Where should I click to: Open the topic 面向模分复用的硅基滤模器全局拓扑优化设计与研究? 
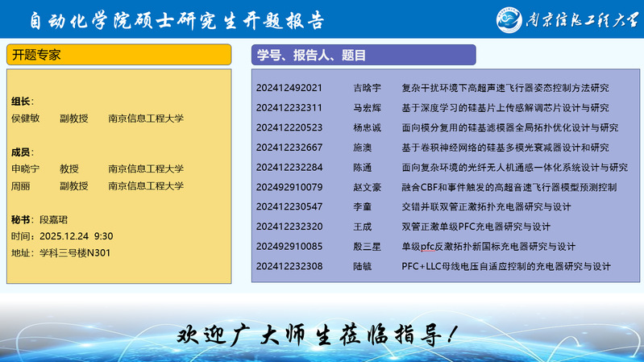click(x=509, y=127)
